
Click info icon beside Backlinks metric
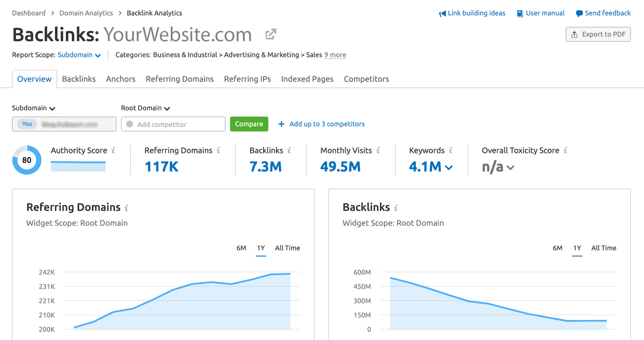click(289, 150)
